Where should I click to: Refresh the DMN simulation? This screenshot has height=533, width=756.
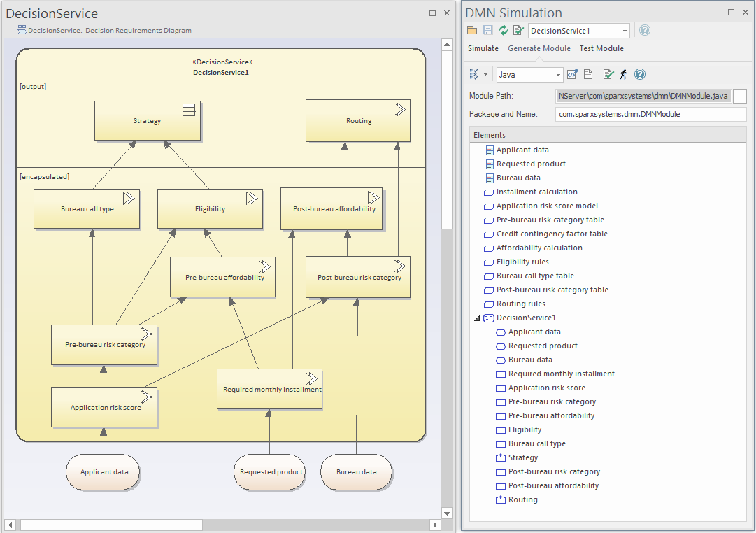(x=503, y=30)
